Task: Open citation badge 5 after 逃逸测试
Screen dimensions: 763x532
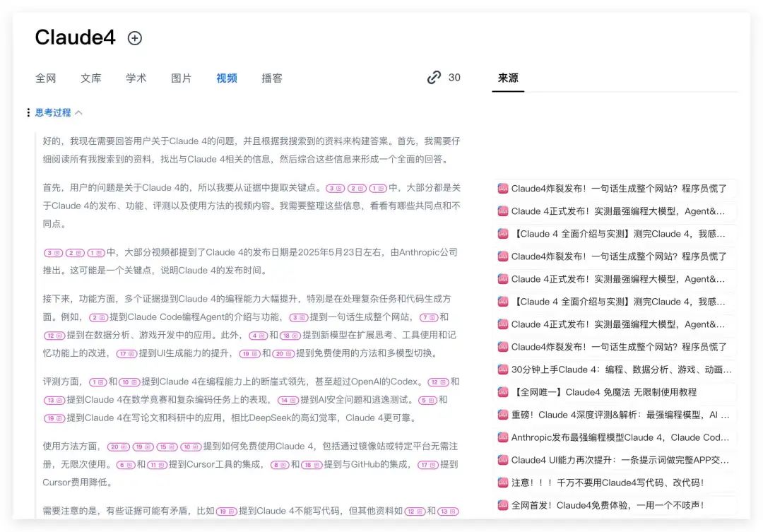Action: [x=427, y=400]
